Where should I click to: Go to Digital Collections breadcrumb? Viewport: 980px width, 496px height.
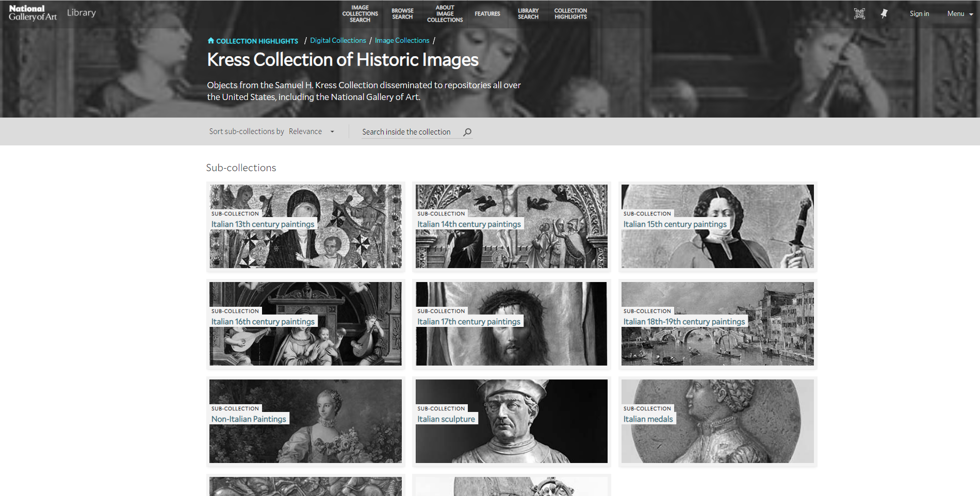point(338,41)
